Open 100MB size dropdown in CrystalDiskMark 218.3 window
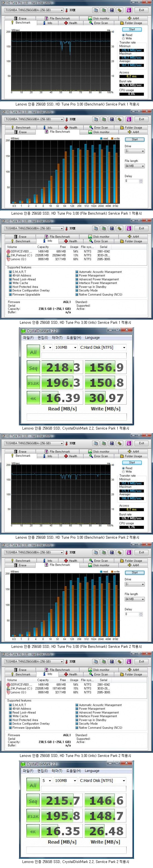This screenshot has height=868, width=153. [x=66, y=347]
